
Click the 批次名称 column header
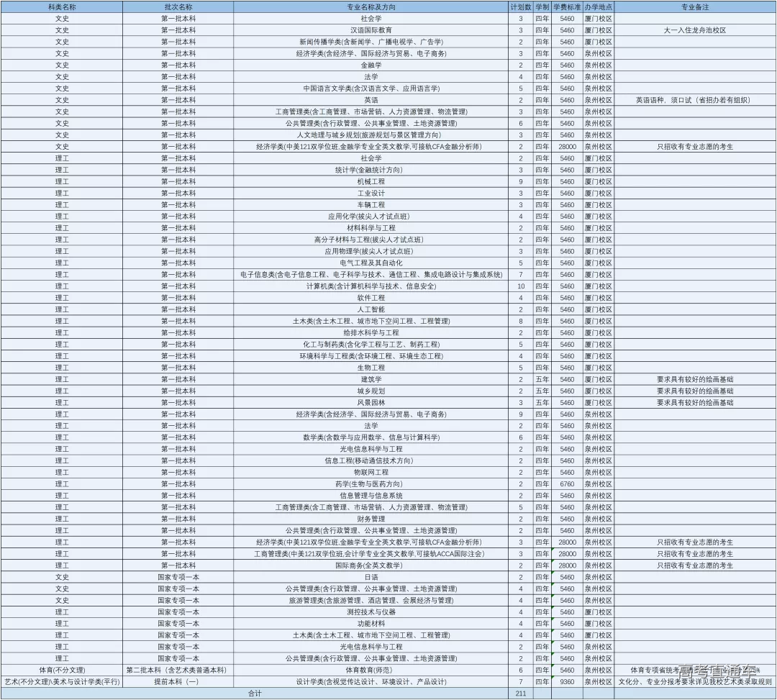point(178,6)
